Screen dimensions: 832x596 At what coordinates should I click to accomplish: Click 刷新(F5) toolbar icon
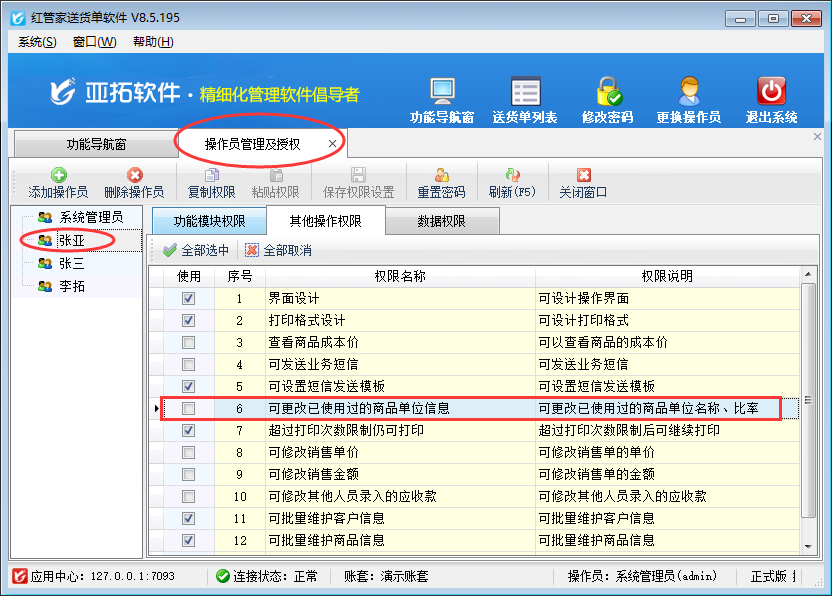click(x=512, y=176)
